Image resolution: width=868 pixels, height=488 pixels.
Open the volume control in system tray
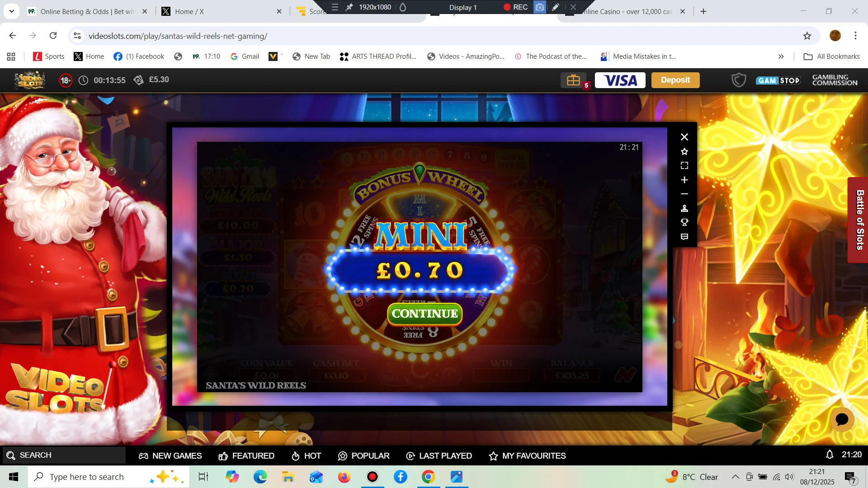tap(789, 477)
